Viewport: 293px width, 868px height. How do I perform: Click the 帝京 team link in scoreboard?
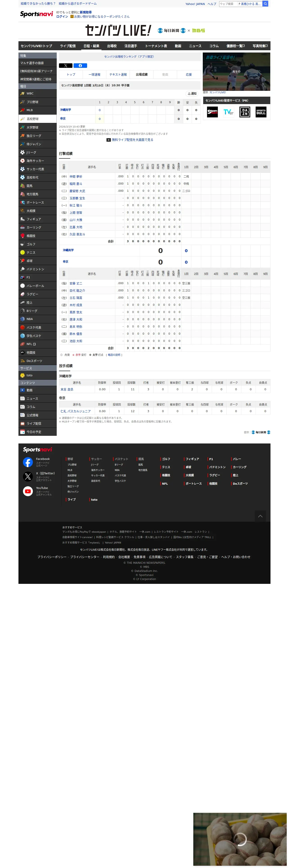[x=63, y=119]
